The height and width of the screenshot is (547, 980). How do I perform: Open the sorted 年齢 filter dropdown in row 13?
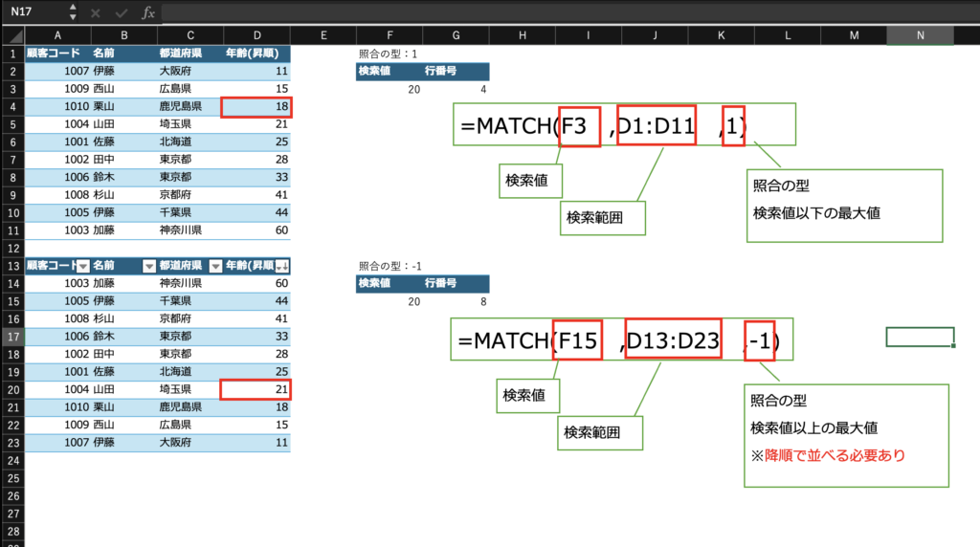(282, 266)
